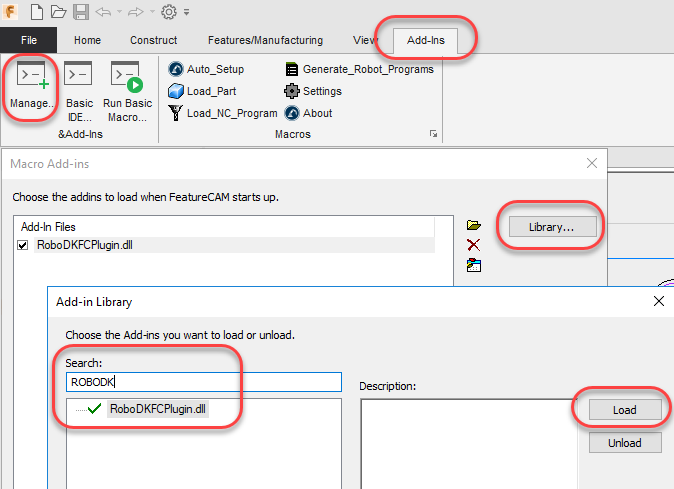This screenshot has width=674, height=489.
Task: Save the document from quick access toolbar
Action: [x=81, y=12]
